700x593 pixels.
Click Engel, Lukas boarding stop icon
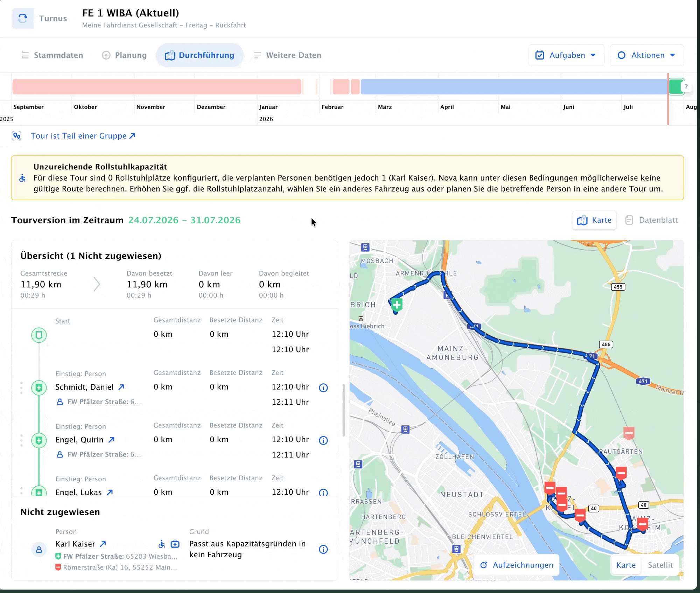click(39, 491)
